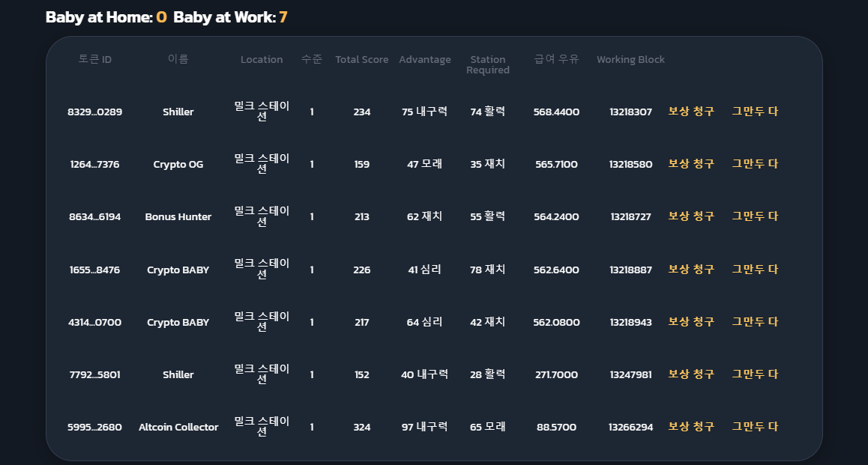The image size is (868, 465).
Task: Click the 수준 column header
Action: [312, 58]
